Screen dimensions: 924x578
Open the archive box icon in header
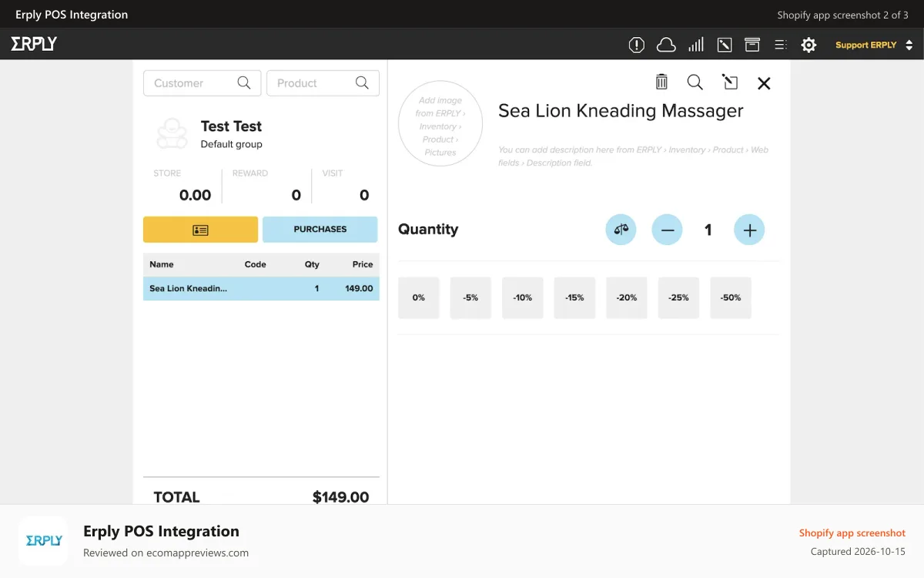752,45
